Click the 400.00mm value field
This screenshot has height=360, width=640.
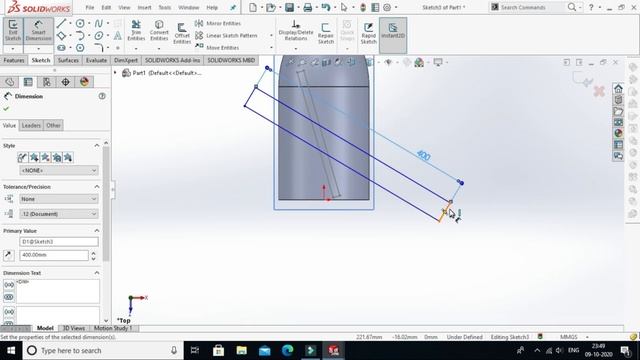point(53,255)
